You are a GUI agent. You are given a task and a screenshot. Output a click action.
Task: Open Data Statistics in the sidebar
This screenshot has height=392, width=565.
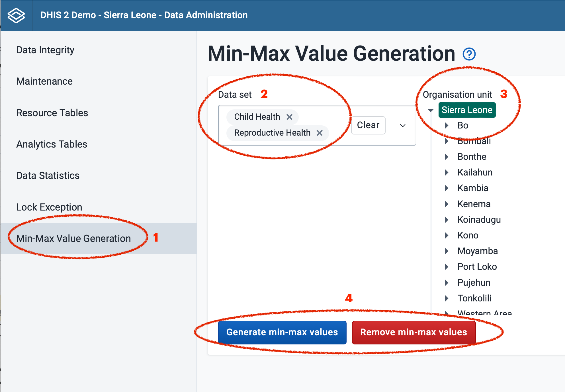(x=99, y=175)
